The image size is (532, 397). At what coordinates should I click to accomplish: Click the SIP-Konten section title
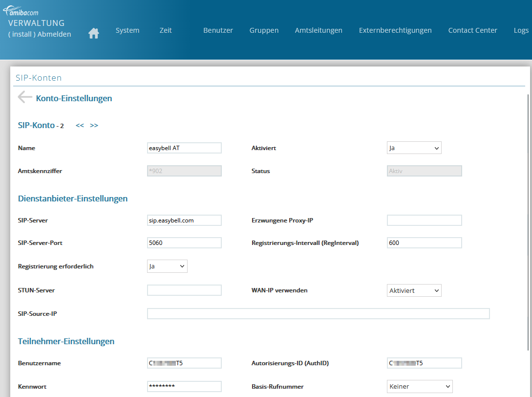click(39, 78)
